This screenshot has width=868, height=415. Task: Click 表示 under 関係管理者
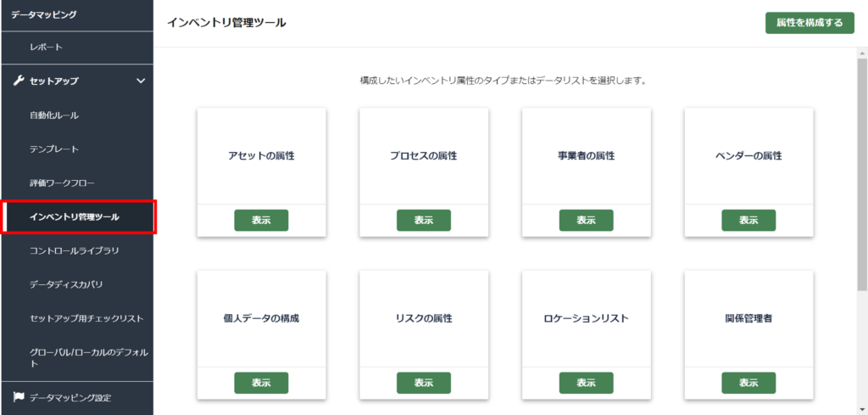(748, 383)
